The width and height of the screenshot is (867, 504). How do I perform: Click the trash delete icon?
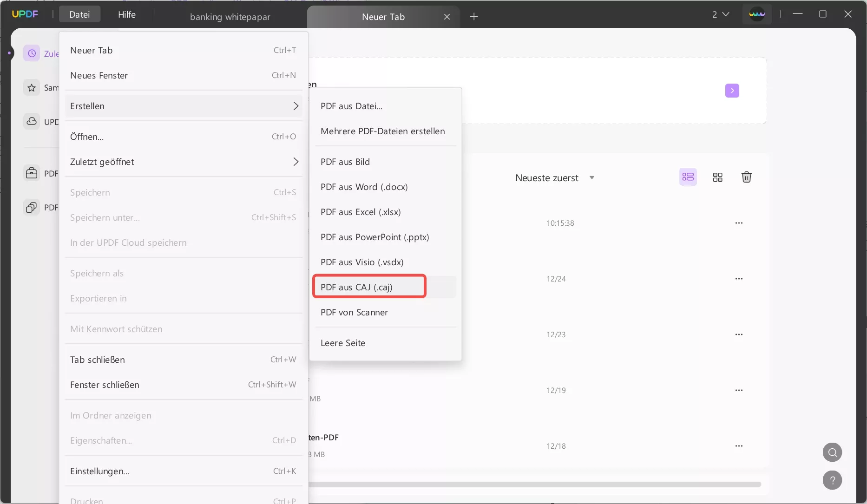747,177
